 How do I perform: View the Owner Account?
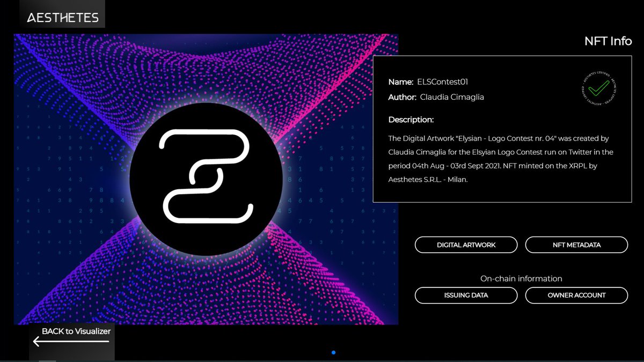[x=576, y=295]
